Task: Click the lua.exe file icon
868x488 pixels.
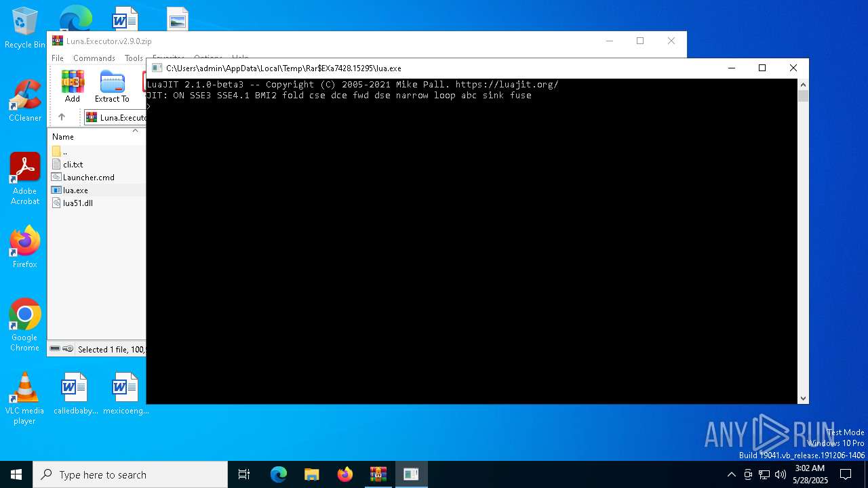Action: [56, 190]
